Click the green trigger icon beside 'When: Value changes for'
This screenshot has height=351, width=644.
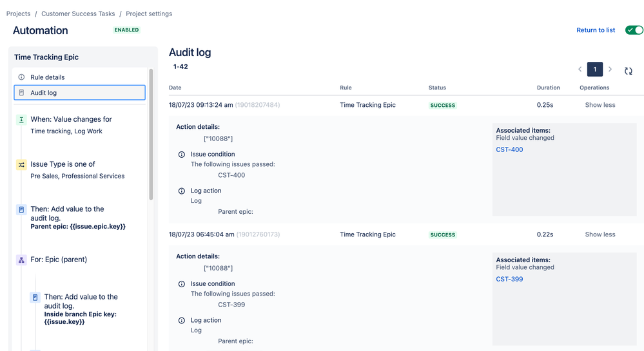[21, 120]
